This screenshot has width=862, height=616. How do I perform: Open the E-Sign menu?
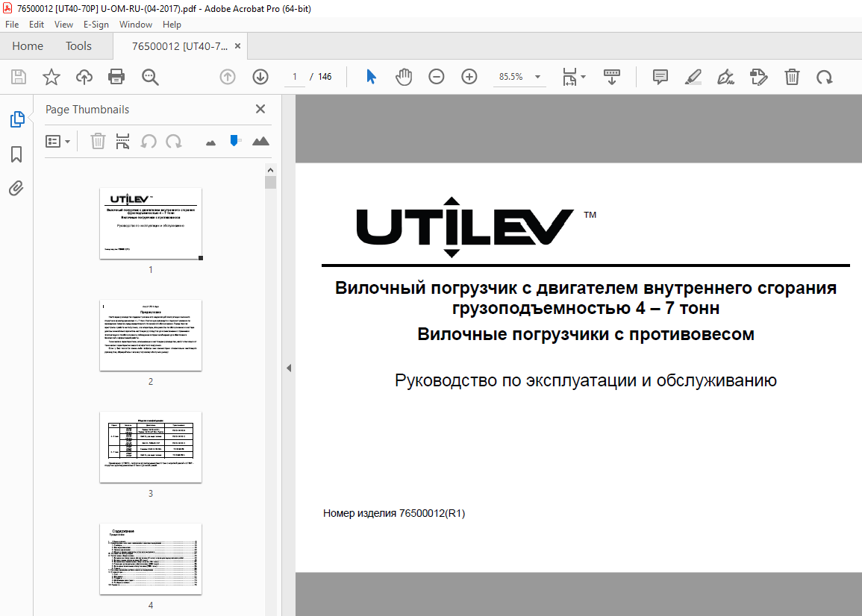pos(96,25)
